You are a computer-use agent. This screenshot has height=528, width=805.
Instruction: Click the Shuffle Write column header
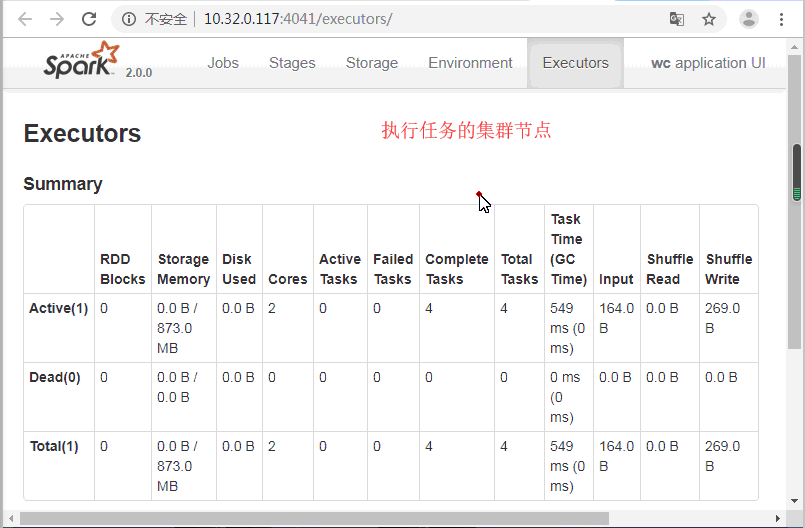[728, 269]
